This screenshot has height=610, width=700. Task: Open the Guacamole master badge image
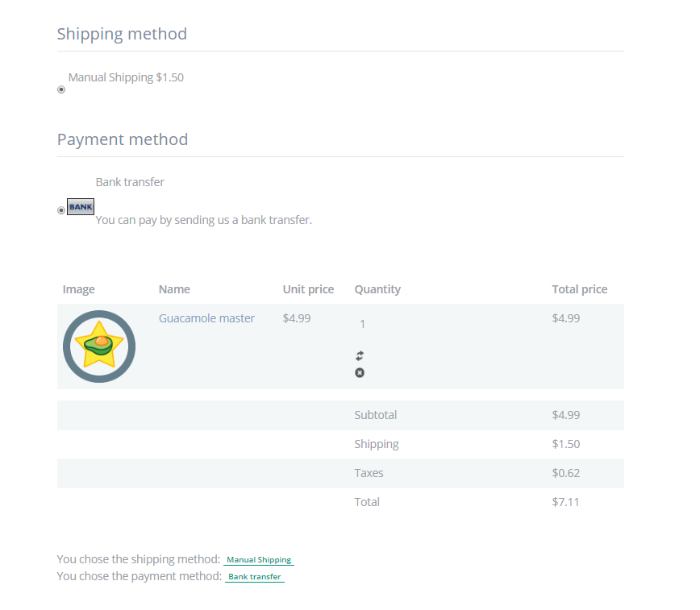pos(99,346)
